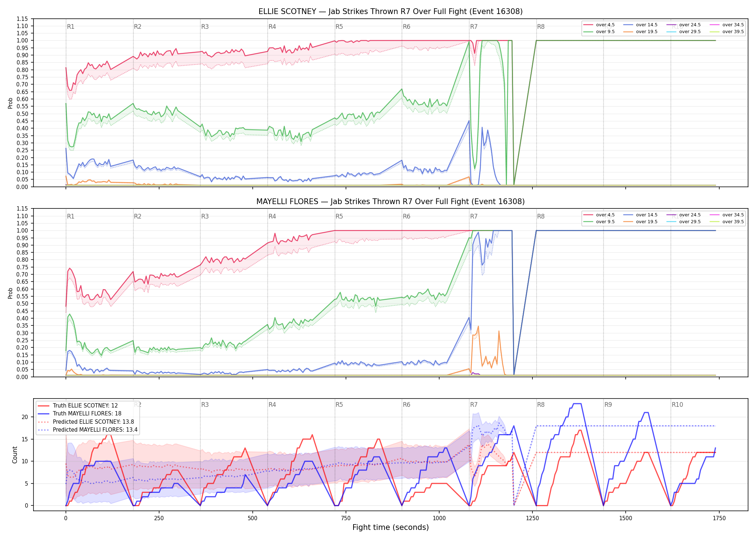Click the R6 round marker in Flores chart
Viewport: 756px width, 540px height.
pyautogui.click(x=406, y=216)
